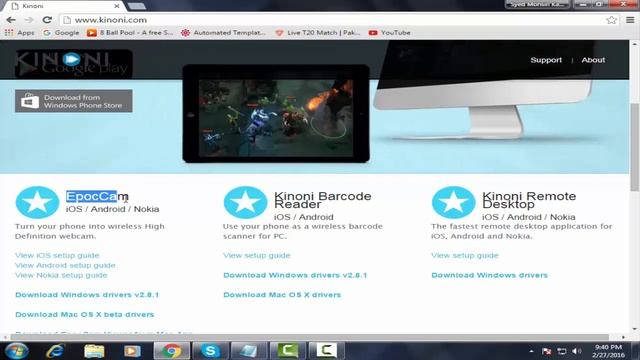Image resolution: width=640 pixels, height=360 pixels.
Task: Open the Windows Start menu
Action: [x=16, y=351]
